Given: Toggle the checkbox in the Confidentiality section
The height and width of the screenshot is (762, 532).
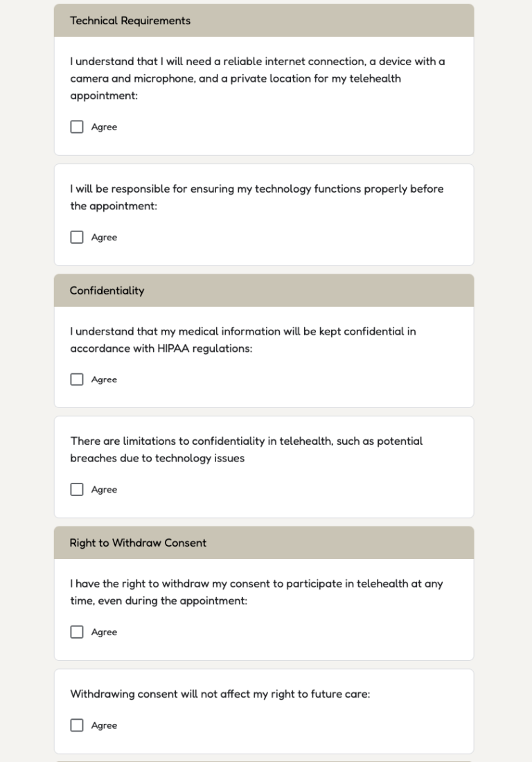Looking at the screenshot, I should [x=76, y=379].
